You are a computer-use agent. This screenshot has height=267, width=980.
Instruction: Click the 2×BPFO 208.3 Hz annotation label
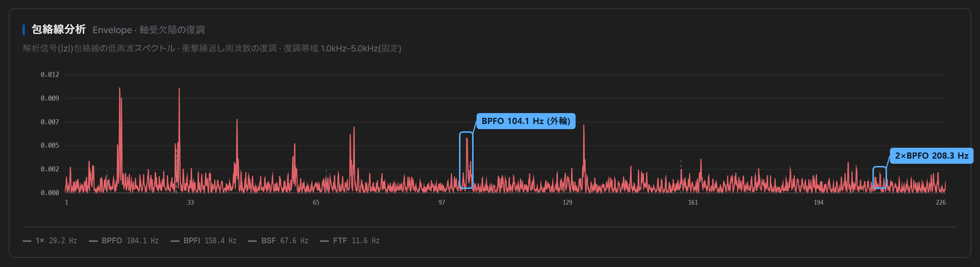[931, 155]
